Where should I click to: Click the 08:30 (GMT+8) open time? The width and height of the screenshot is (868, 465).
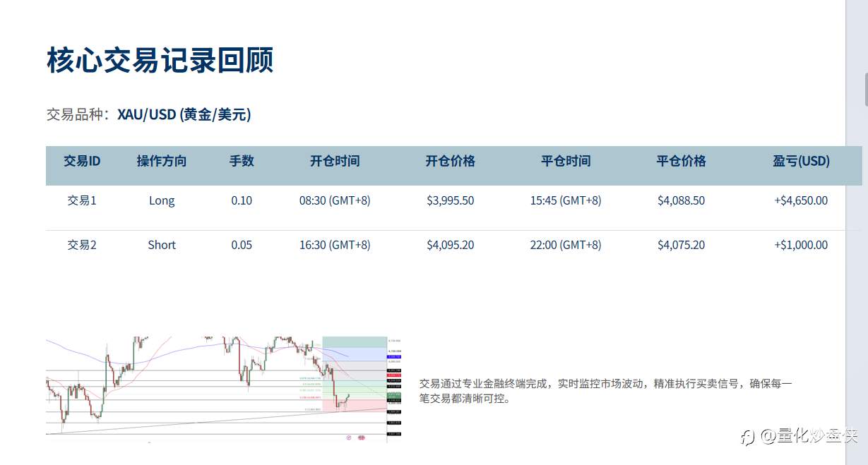pos(335,200)
